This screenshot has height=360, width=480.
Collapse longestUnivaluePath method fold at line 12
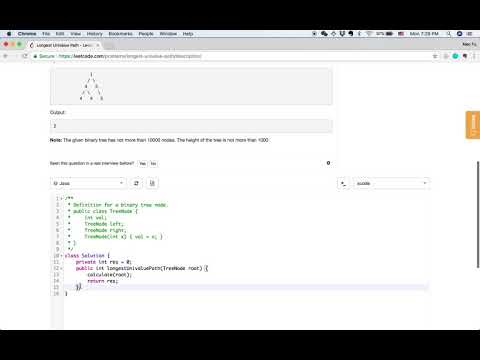[x=62, y=268]
